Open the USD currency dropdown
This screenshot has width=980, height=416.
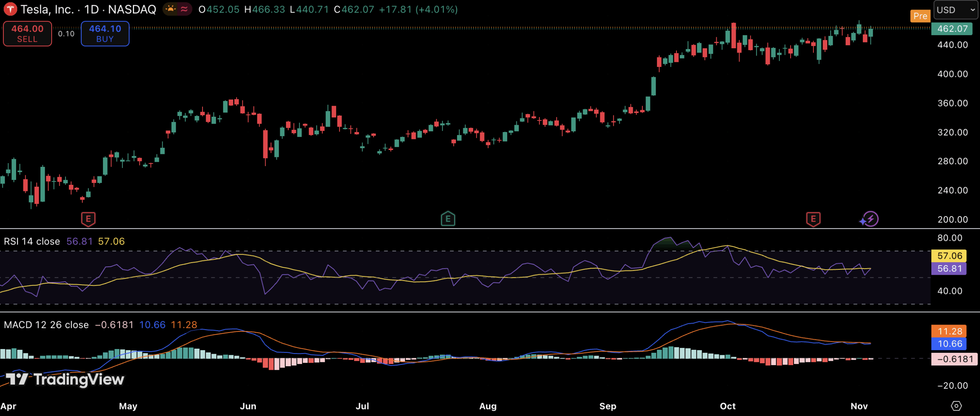pyautogui.click(x=956, y=10)
